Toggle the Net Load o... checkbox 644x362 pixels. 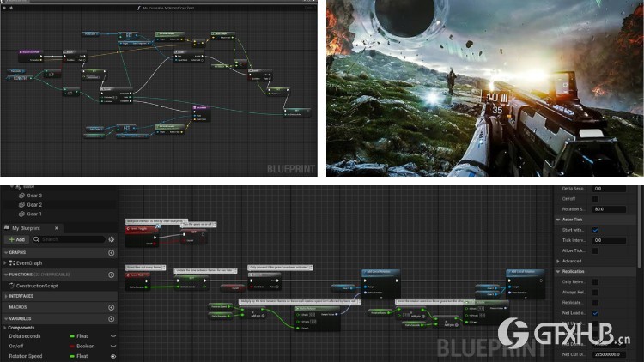pyautogui.click(x=595, y=313)
